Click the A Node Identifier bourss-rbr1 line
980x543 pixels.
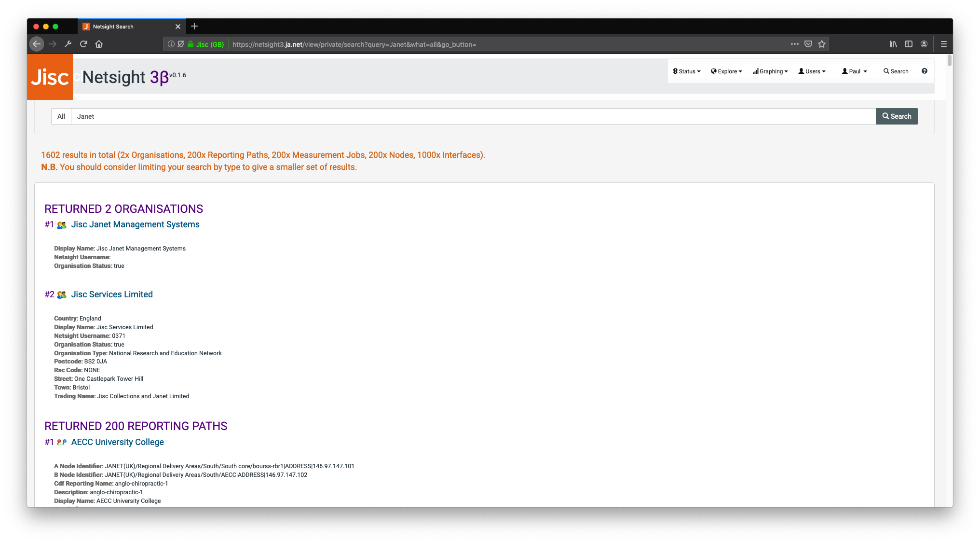[x=204, y=466]
